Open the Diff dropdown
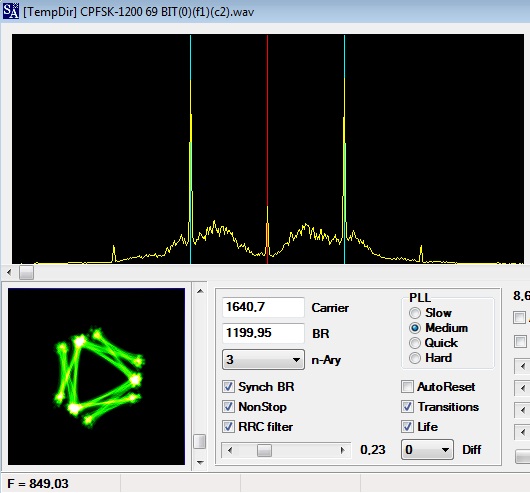530x493 pixels. pos(427,450)
